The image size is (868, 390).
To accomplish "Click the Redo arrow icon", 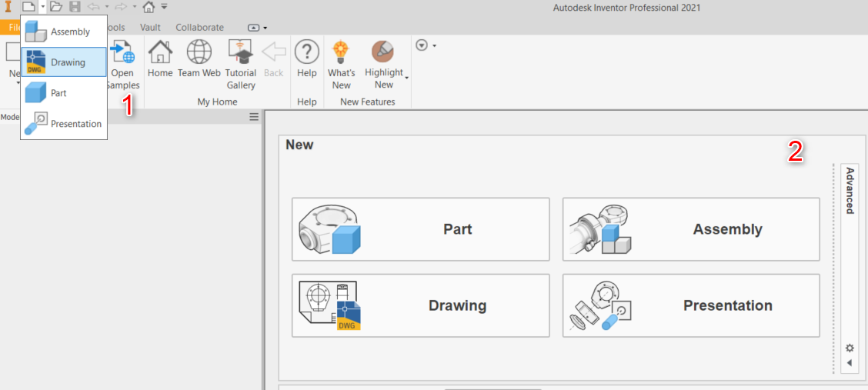I will pos(122,7).
